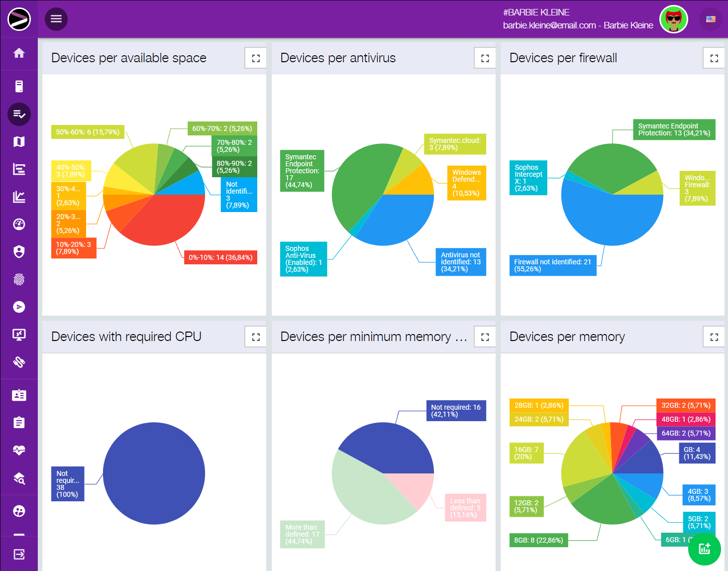Open the remote desktop monitor icon
Viewport: 728px width, 571px height.
click(19, 335)
